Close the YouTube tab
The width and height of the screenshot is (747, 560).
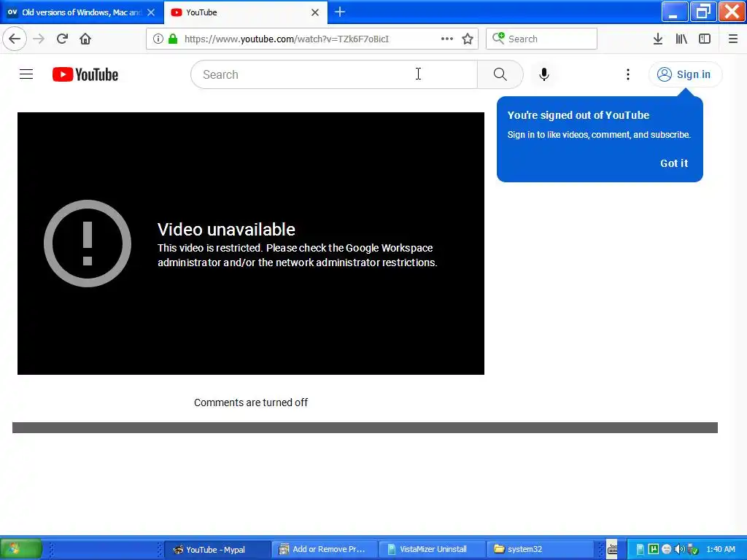[x=315, y=12]
